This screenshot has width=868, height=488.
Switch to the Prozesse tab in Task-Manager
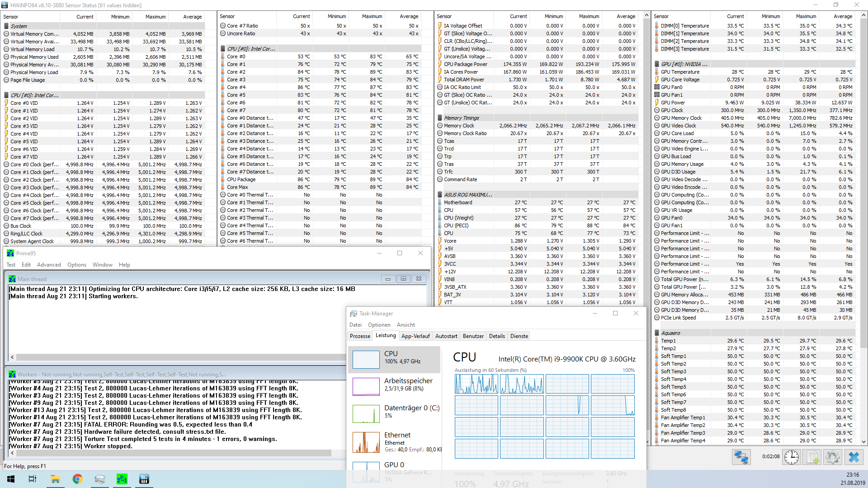pyautogui.click(x=360, y=336)
